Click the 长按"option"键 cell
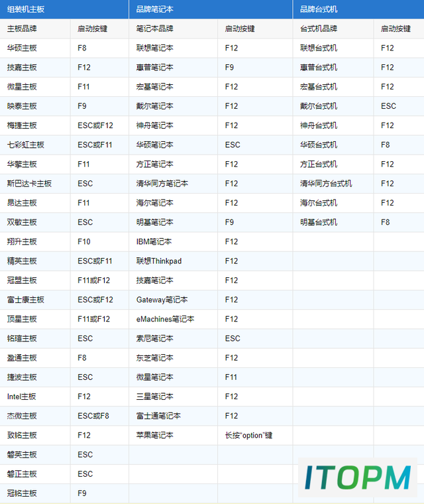 (x=255, y=435)
